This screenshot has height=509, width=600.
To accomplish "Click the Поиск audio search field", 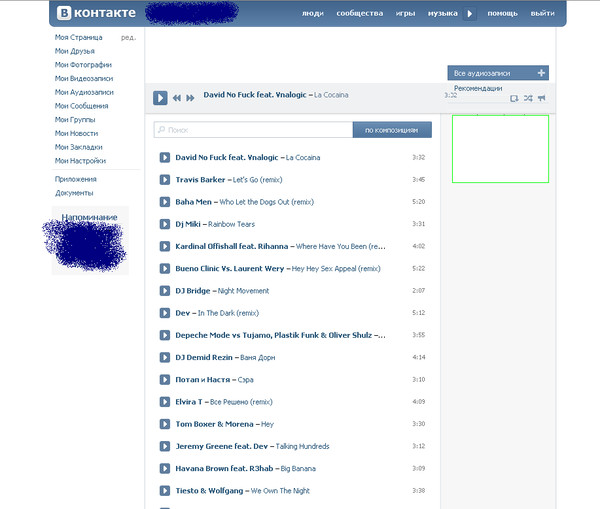I will tap(253, 130).
